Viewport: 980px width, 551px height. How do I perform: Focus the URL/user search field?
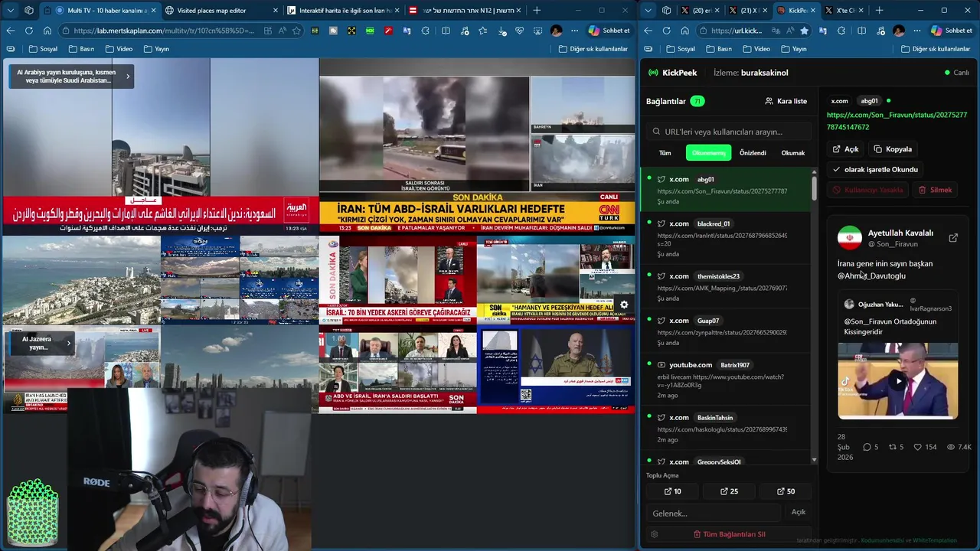[727, 132]
